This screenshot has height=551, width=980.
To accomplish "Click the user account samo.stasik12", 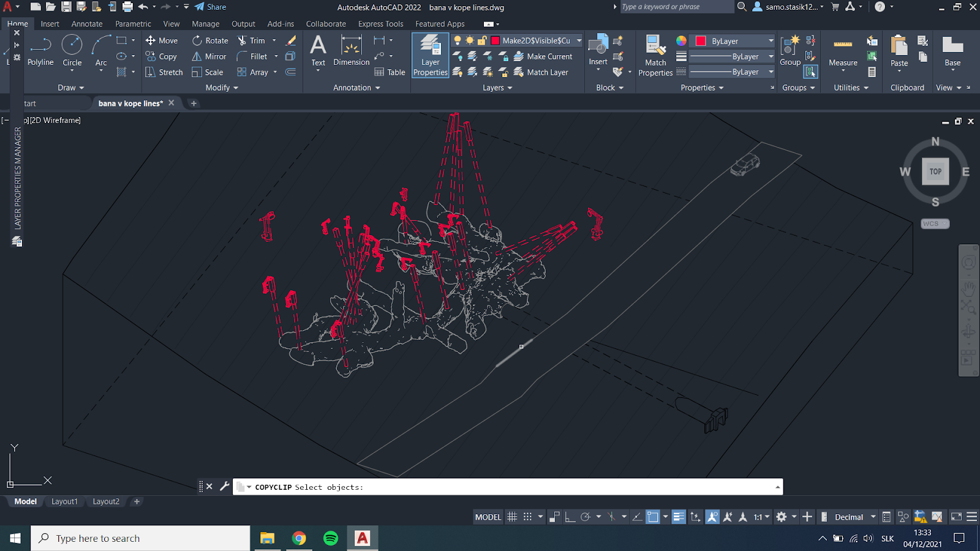I will click(x=788, y=7).
